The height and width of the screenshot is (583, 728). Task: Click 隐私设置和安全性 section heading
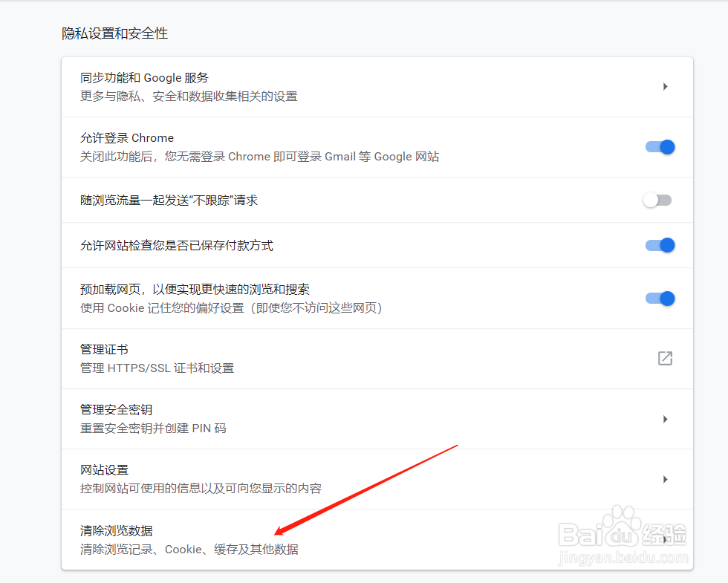coord(114,33)
